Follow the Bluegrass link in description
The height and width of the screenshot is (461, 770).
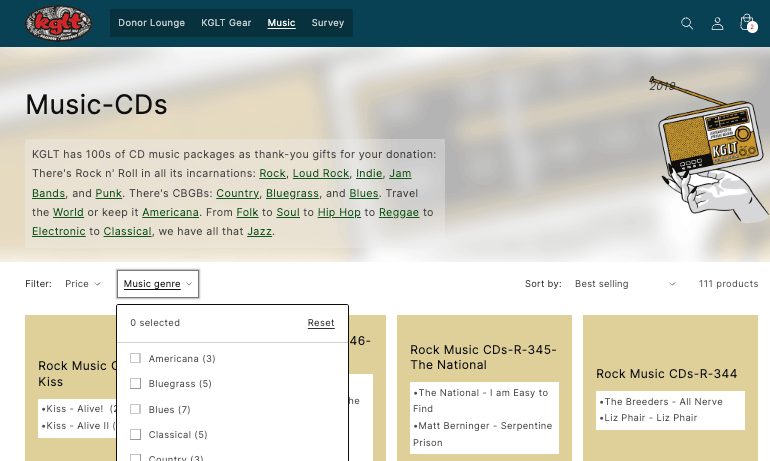click(292, 193)
